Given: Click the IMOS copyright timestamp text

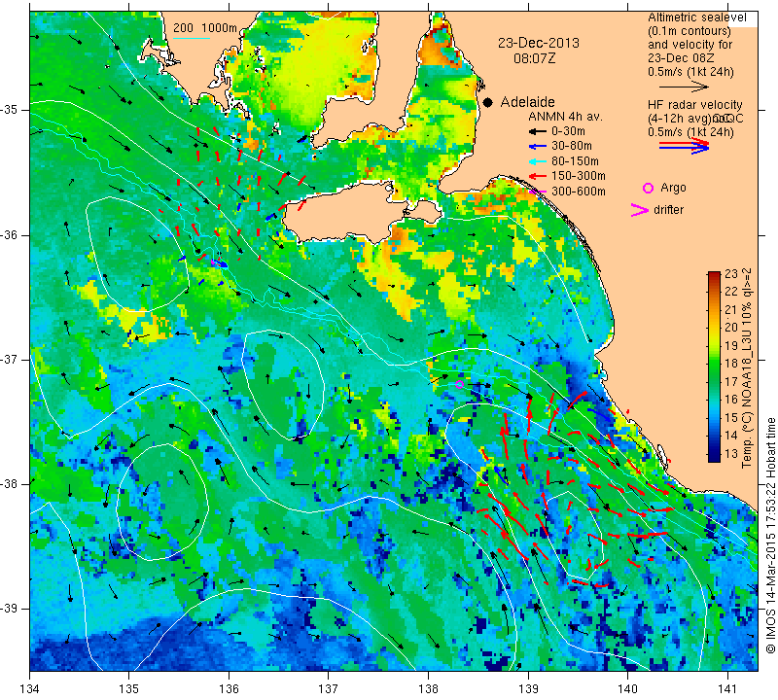Looking at the screenshot, I should point(770,535).
